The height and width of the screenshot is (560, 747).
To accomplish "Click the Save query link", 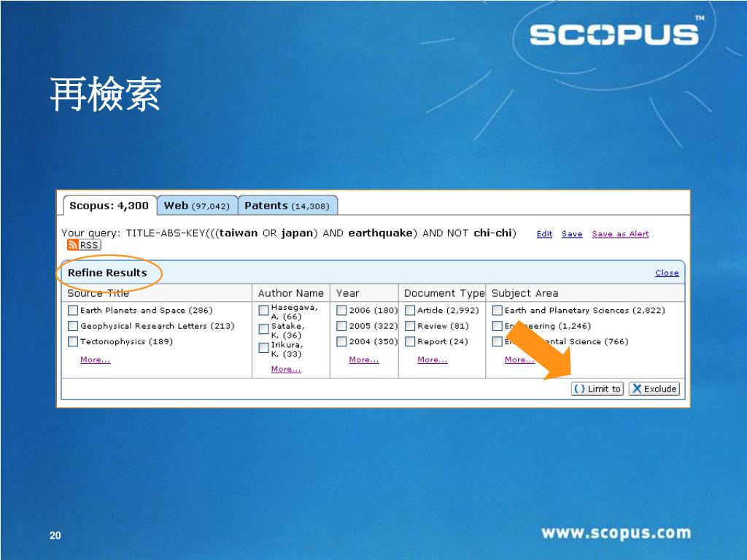I will (x=572, y=234).
